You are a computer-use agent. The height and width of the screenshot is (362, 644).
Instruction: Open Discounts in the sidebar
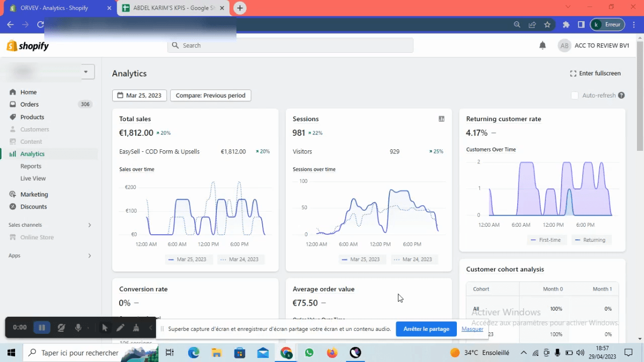[34, 207]
